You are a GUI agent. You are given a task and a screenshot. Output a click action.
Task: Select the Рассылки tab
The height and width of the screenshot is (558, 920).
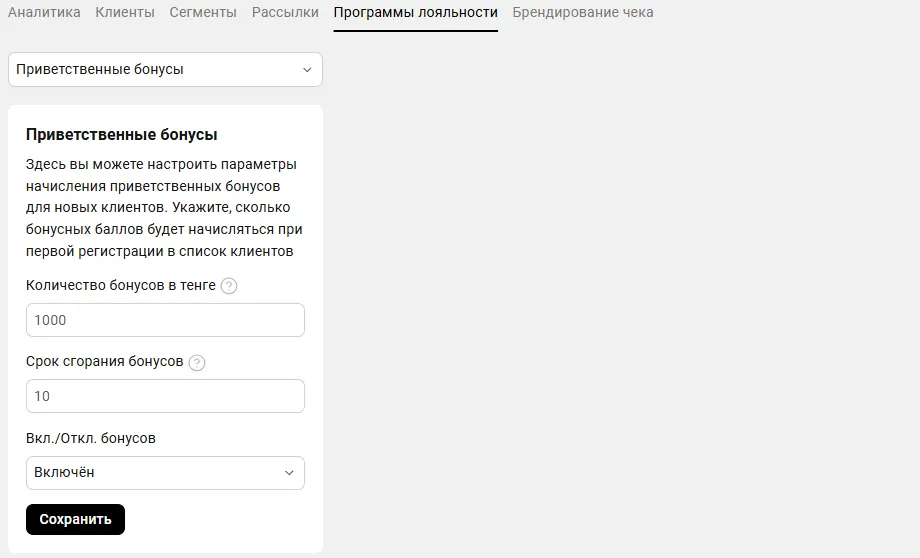tap(285, 13)
